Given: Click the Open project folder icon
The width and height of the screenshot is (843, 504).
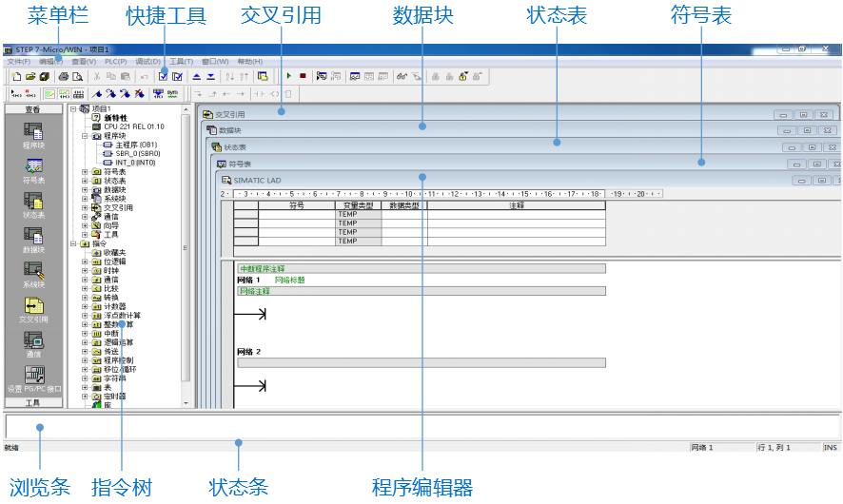Looking at the screenshot, I should click(30, 76).
